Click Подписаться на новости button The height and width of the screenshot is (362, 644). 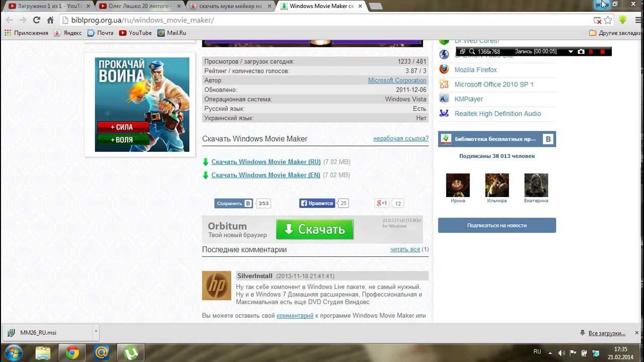(497, 225)
